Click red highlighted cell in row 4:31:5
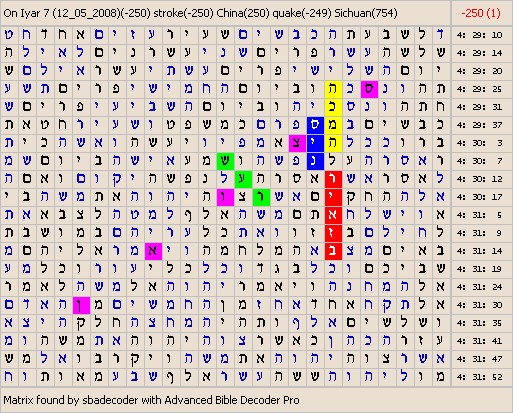Image resolution: width=513 pixels, height=413 pixels. pyautogui.click(x=333, y=215)
